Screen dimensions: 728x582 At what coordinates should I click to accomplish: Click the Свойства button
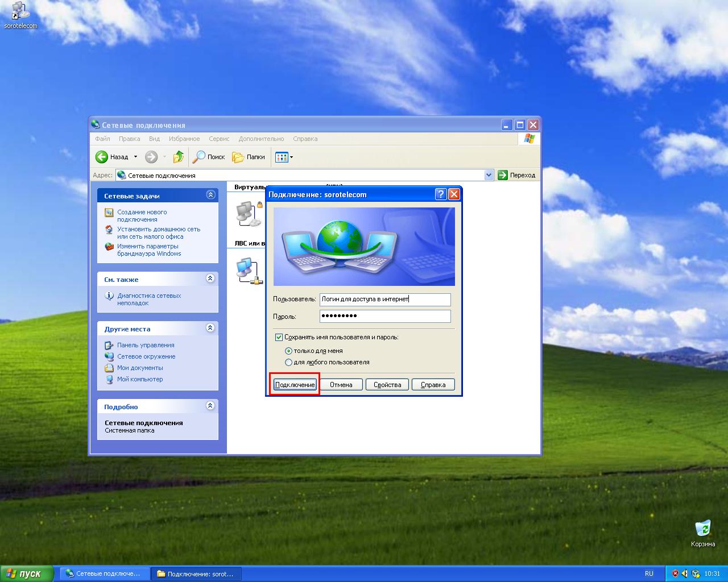[x=387, y=385]
